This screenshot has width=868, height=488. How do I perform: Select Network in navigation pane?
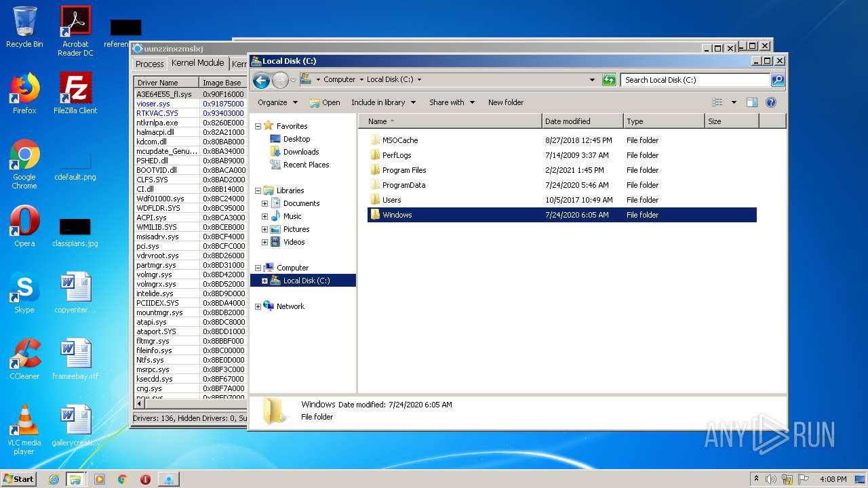[290, 306]
